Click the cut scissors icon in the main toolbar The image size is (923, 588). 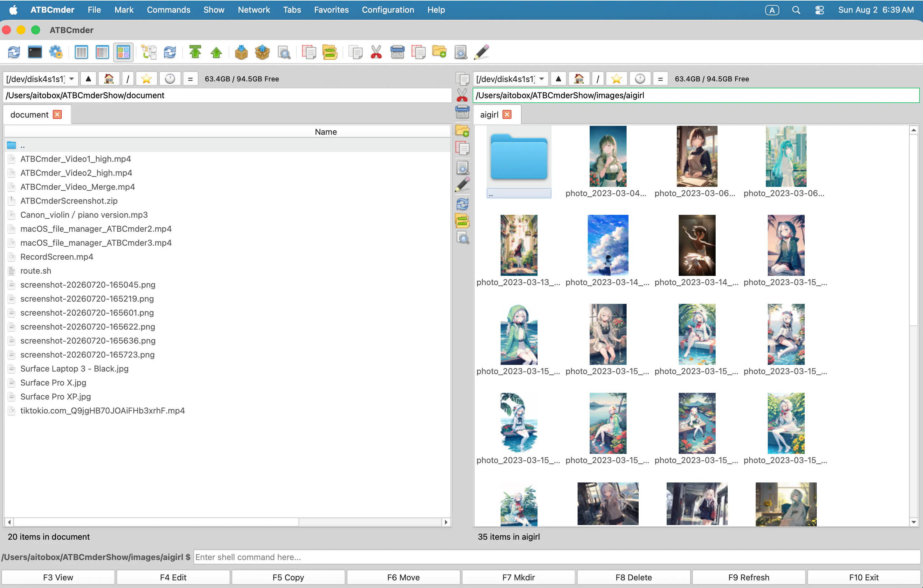376,52
